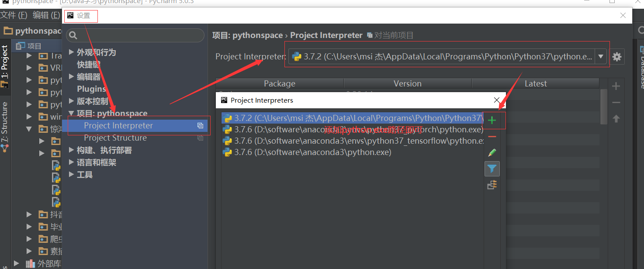Click Python icon of 3.7.2 interpreter in list

[x=227, y=118]
